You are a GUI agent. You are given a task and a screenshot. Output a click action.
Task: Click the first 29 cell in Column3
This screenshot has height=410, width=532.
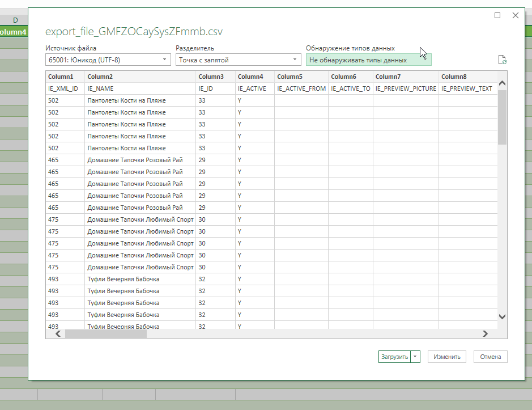click(x=215, y=160)
